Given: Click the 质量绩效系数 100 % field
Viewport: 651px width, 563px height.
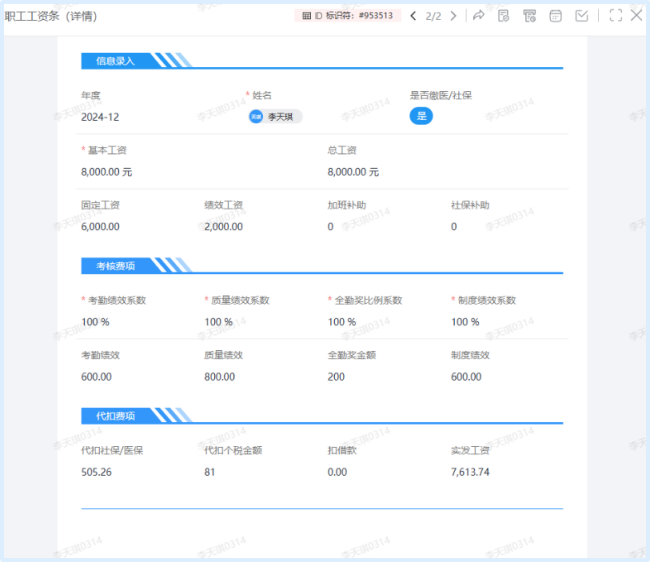Looking at the screenshot, I should tap(218, 322).
